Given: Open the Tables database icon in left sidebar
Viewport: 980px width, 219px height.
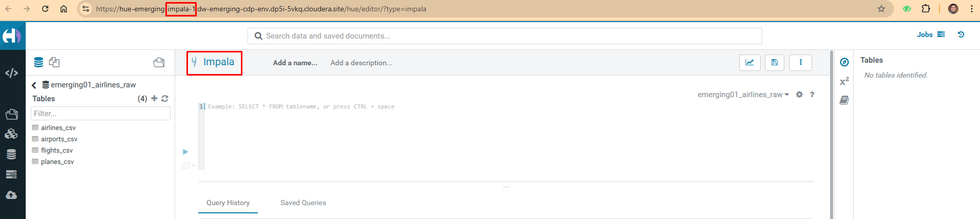Looking at the screenshot, I should 11,154.
